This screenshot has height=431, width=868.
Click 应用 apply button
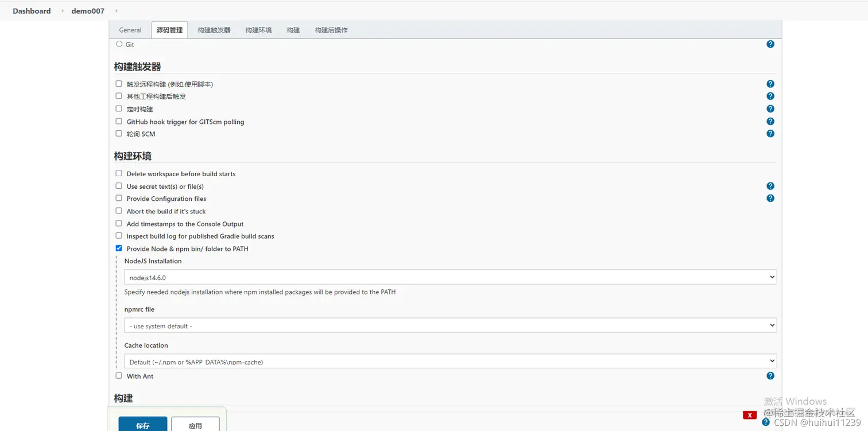195,425
